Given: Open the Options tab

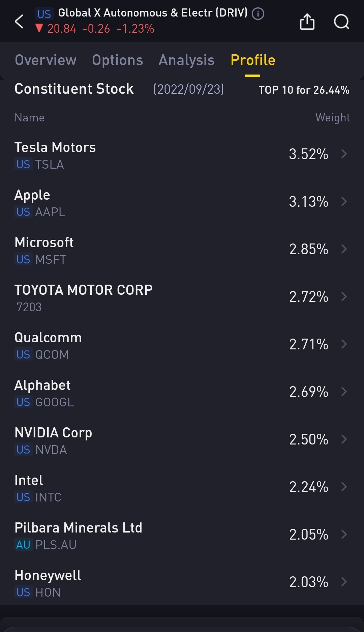Looking at the screenshot, I should [x=117, y=60].
